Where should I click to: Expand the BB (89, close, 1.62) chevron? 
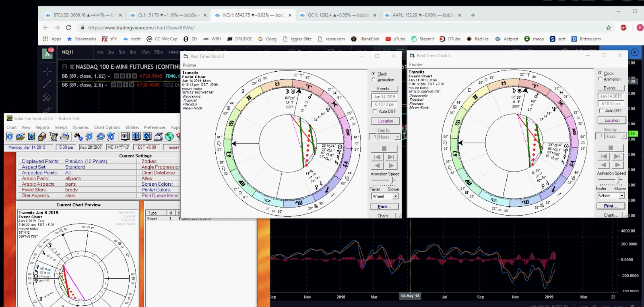click(109, 76)
